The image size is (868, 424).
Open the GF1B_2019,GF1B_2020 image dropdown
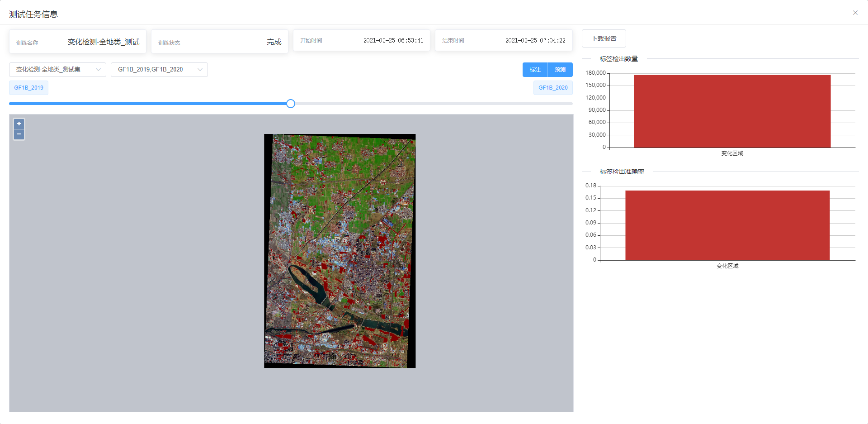pos(159,70)
